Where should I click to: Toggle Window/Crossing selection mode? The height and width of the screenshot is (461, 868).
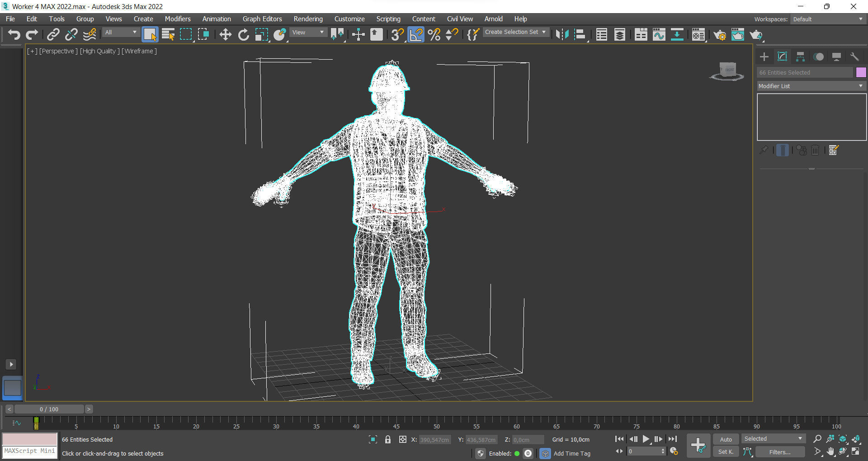coord(203,34)
